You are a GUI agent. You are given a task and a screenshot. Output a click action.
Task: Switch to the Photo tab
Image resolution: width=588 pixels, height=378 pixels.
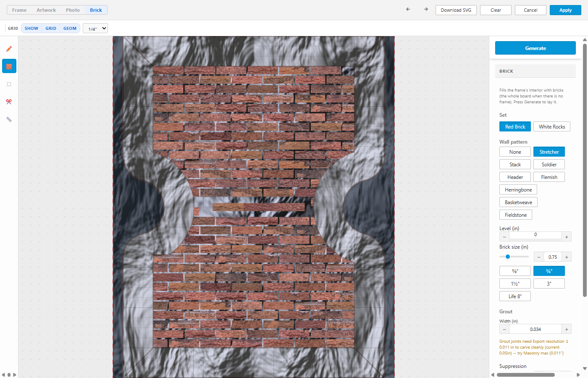pyautogui.click(x=73, y=10)
